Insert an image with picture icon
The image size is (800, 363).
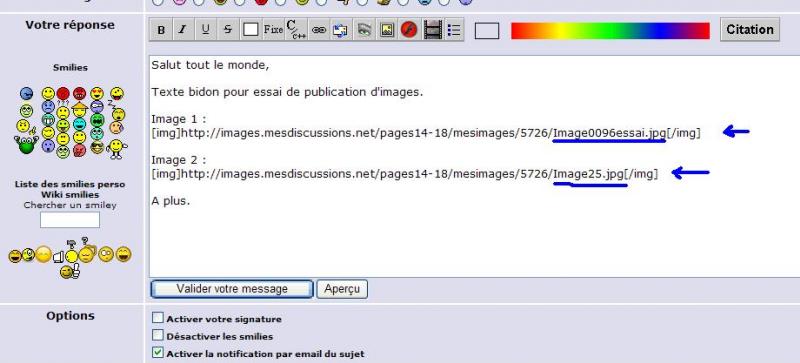tap(387, 30)
